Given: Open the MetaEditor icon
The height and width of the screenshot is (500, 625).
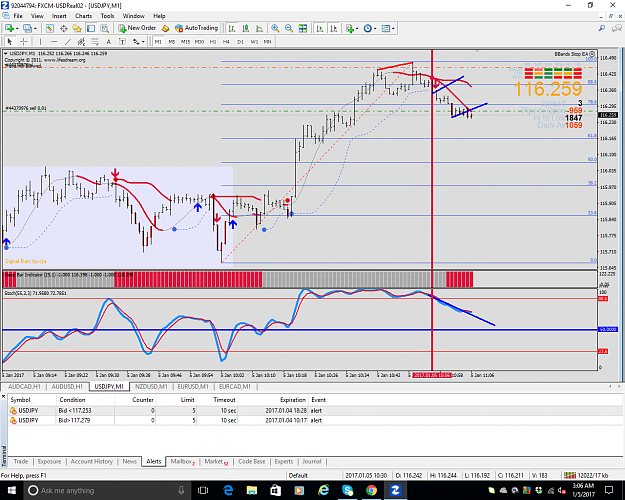Looking at the screenshot, I should (165, 28).
